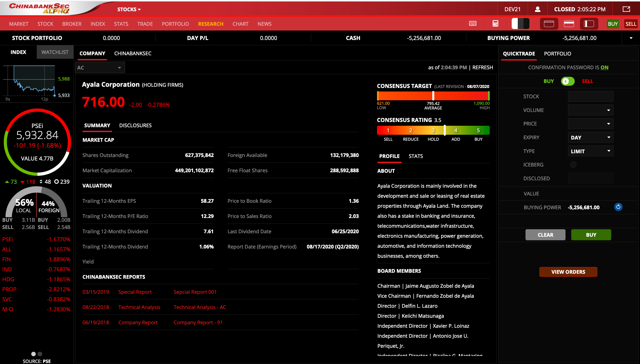Viewport: 640px width, 364px height.
Task: Click the unchanged count 48 icon
Action: pyautogui.click(x=45, y=182)
